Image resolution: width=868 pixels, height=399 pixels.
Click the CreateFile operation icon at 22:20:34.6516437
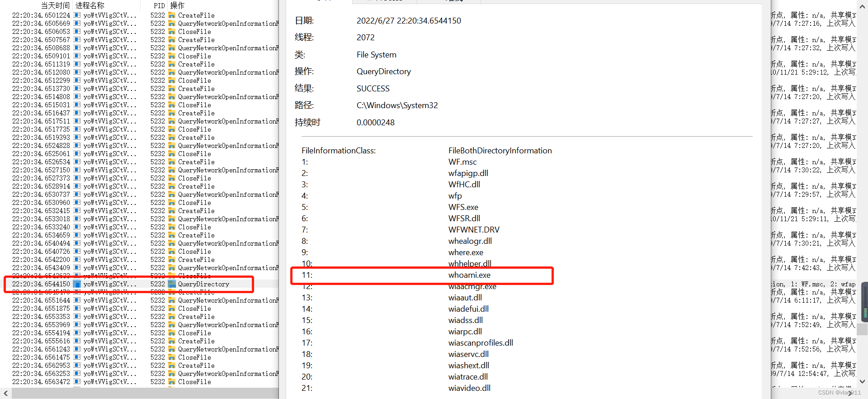(x=172, y=113)
